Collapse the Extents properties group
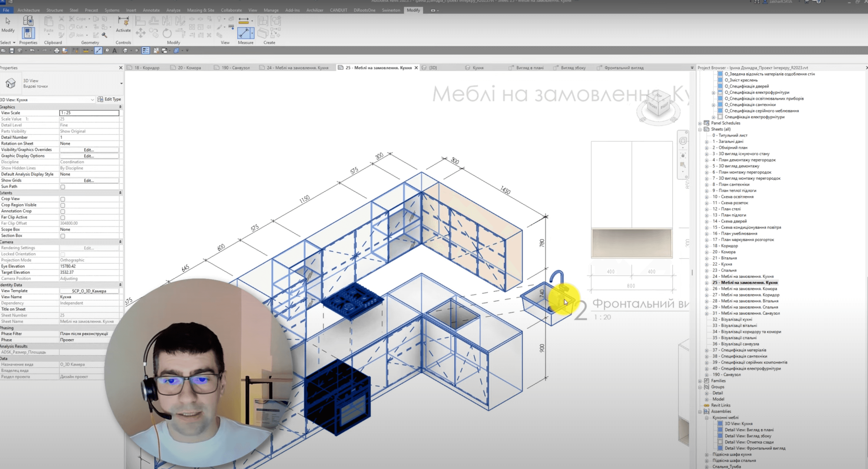Image resolution: width=868 pixels, height=469 pixels. (x=120, y=193)
